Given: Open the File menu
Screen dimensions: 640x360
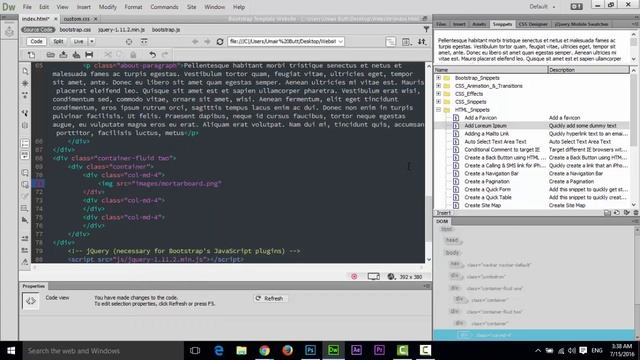Looking at the screenshot, I should pyautogui.click(x=27, y=7).
